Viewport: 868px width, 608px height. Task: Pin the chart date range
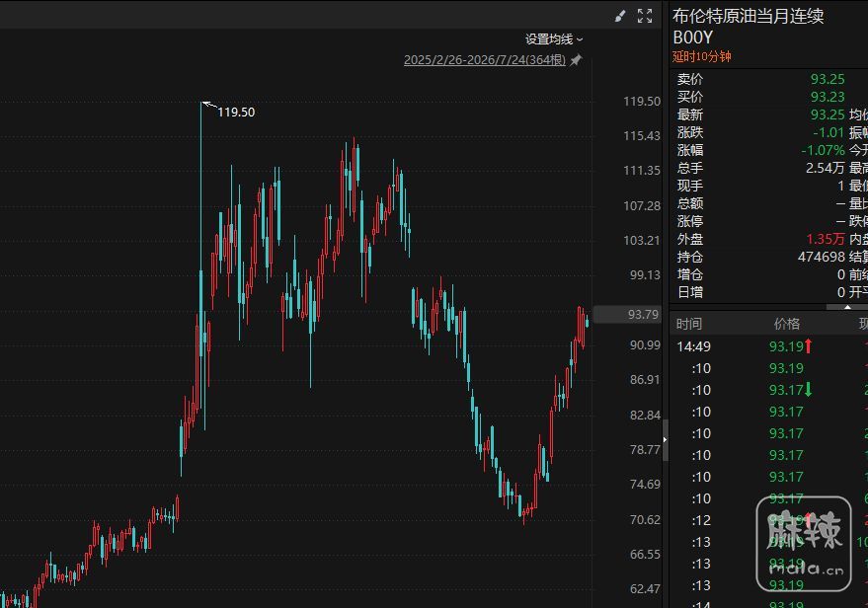(577, 60)
